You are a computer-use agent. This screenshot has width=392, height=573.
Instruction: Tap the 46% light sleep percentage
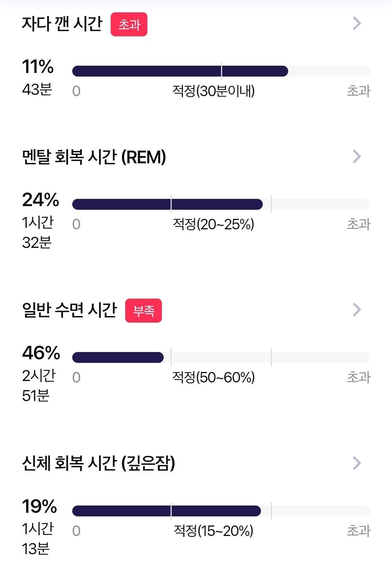41,353
